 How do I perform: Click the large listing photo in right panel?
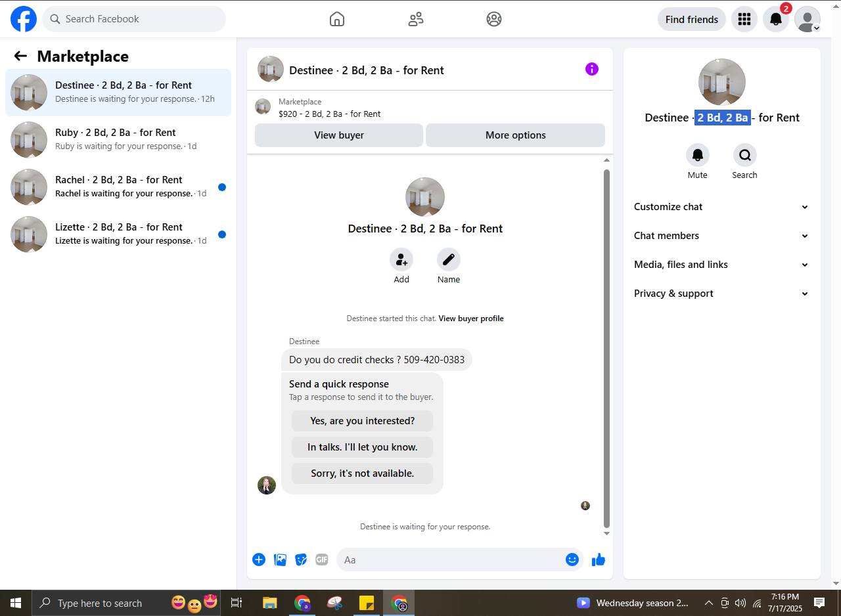[722, 82]
